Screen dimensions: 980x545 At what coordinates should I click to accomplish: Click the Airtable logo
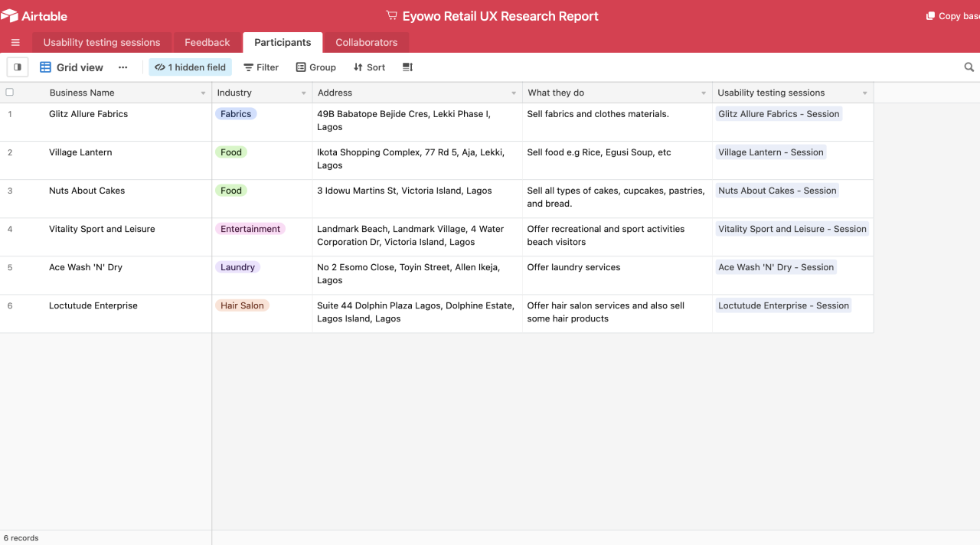tap(34, 16)
